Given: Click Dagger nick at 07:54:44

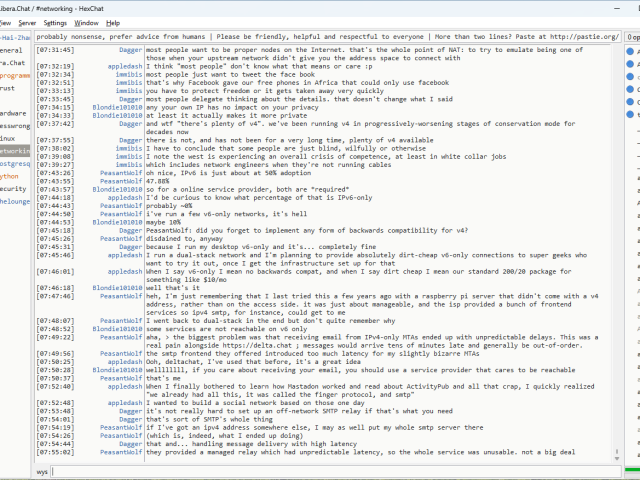Looking at the screenshot, I should pos(131,444).
